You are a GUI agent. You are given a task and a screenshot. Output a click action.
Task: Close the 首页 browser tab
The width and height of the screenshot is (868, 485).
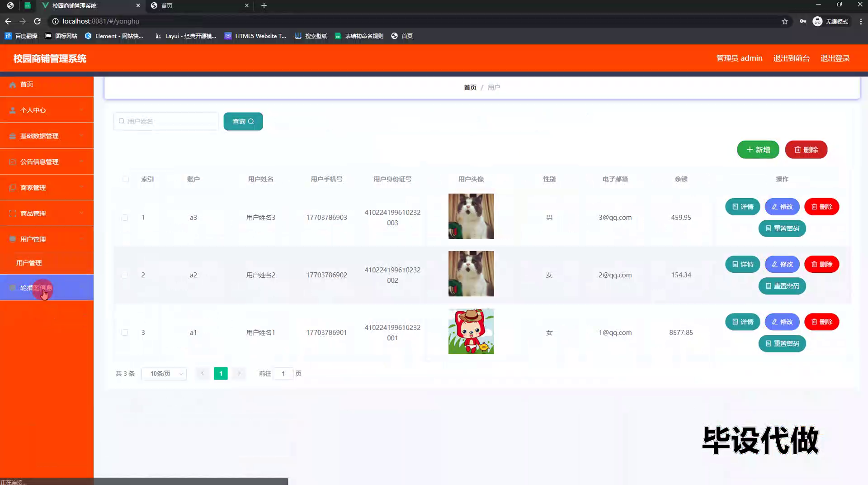coord(246,5)
